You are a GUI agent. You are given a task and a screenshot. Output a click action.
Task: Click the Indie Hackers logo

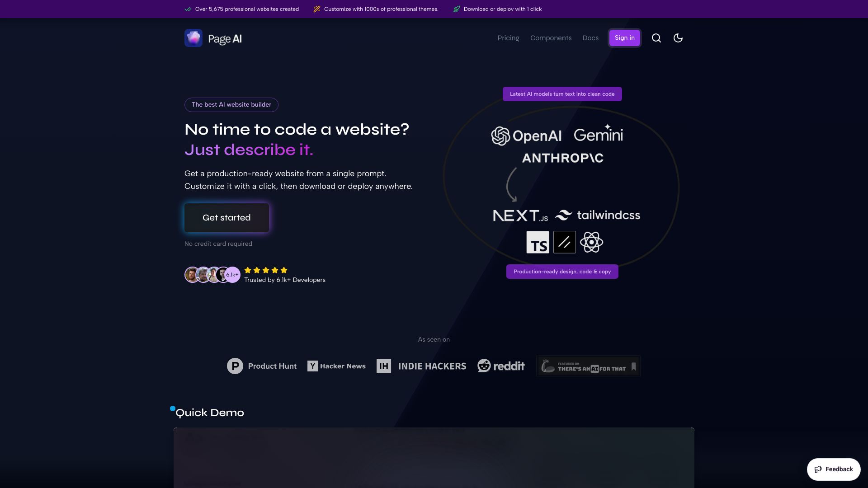pyautogui.click(x=421, y=366)
